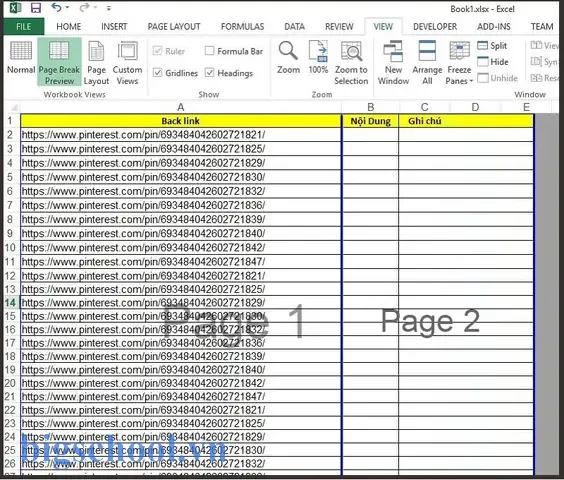Select row 1 header

click(x=10, y=121)
